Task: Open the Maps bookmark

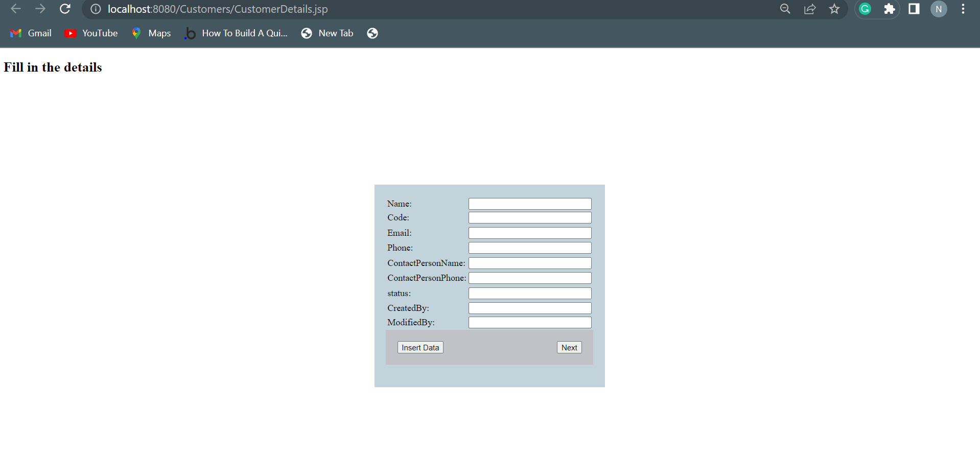Action: coord(151,33)
